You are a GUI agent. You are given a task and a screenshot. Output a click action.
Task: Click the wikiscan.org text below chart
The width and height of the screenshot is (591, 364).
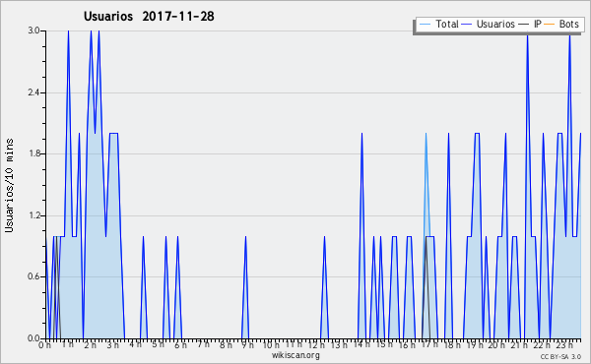coord(295,355)
